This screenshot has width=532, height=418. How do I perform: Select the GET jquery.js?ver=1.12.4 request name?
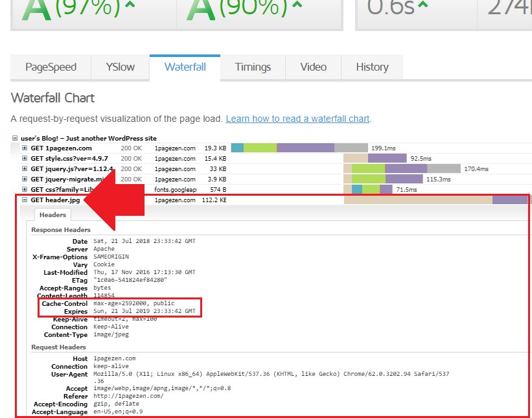(72, 169)
